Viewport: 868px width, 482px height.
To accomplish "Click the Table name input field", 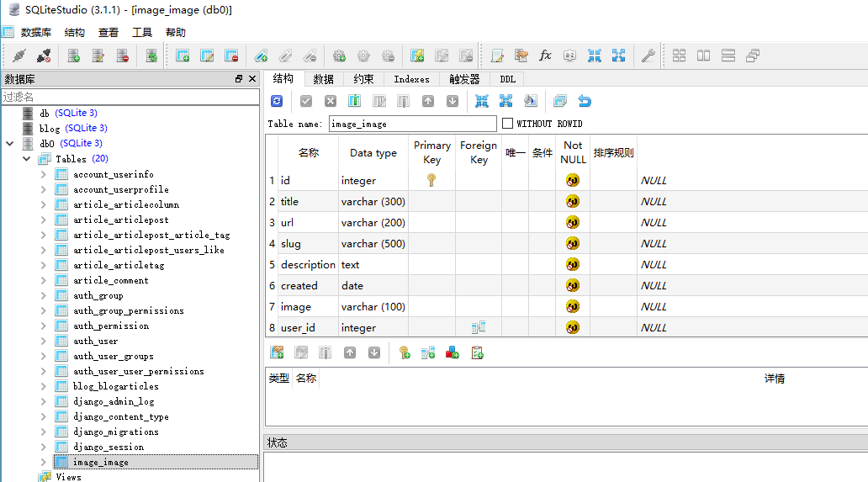I will (412, 124).
